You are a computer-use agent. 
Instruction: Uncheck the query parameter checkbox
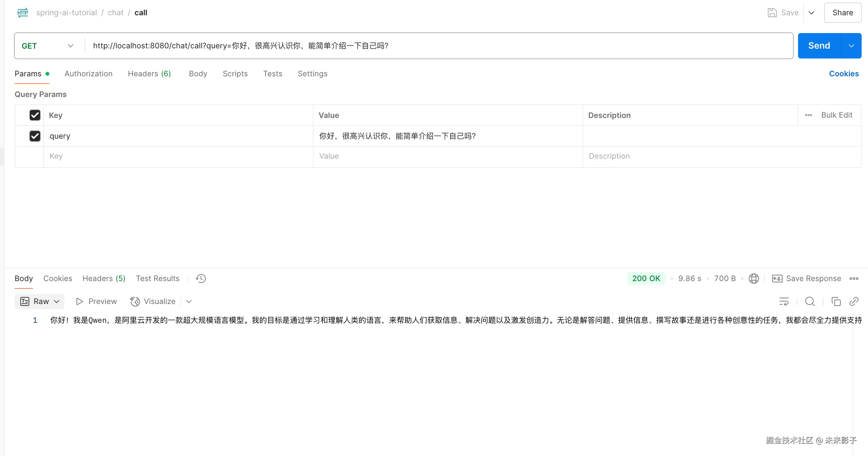35,136
